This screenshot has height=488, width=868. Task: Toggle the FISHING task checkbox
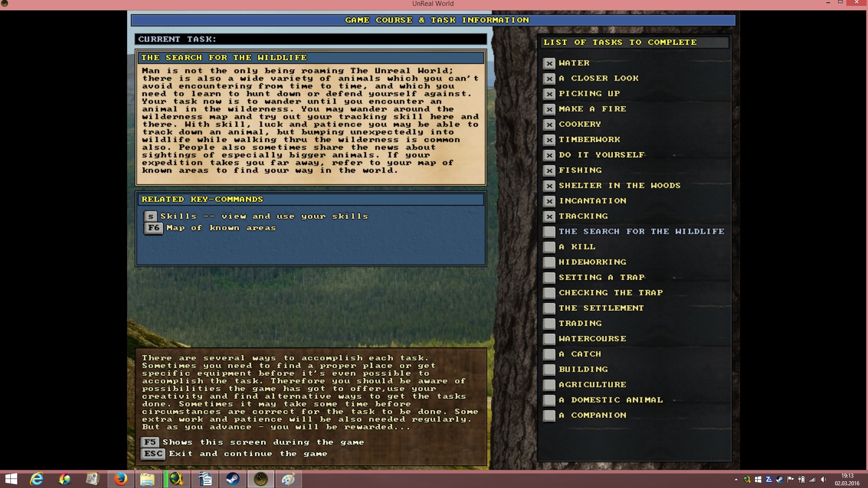coord(549,170)
